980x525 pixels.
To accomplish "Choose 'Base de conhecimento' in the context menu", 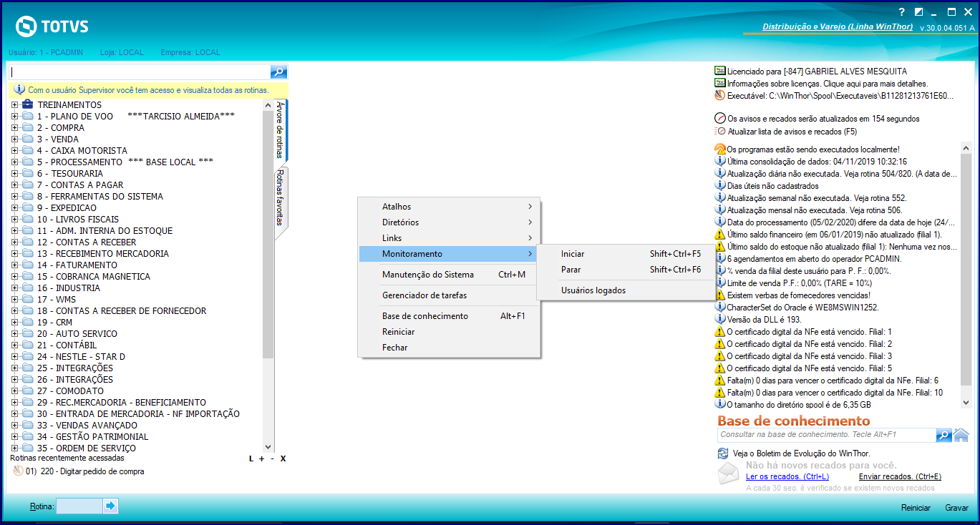I will click(x=449, y=316).
